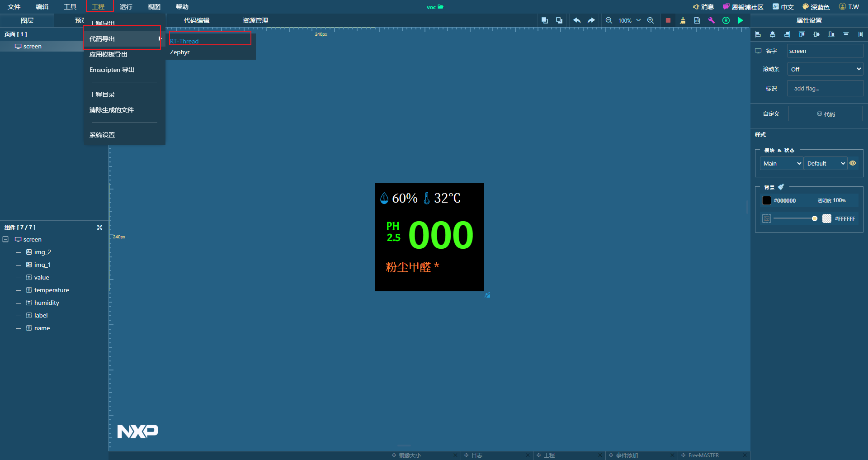This screenshot has width=868, height=460.
Task: Toggle visibility with the eye icon near Default state
Action: pyautogui.click(x=853, y=163)
